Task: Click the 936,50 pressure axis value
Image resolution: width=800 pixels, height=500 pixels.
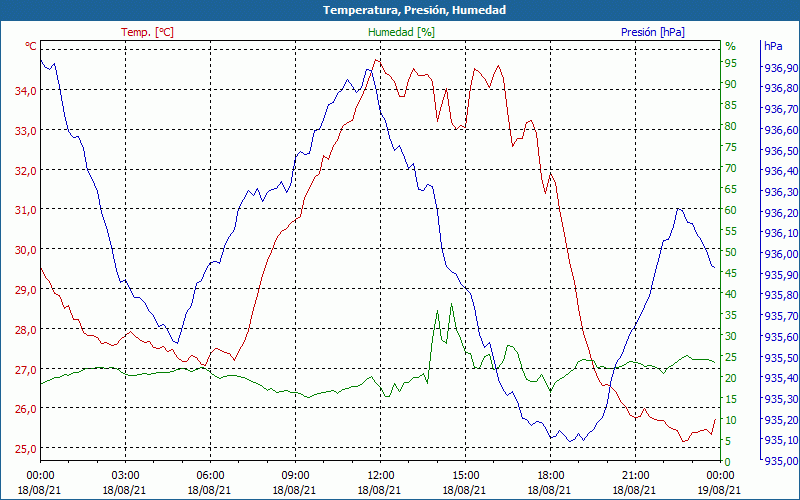Action: 781,151
